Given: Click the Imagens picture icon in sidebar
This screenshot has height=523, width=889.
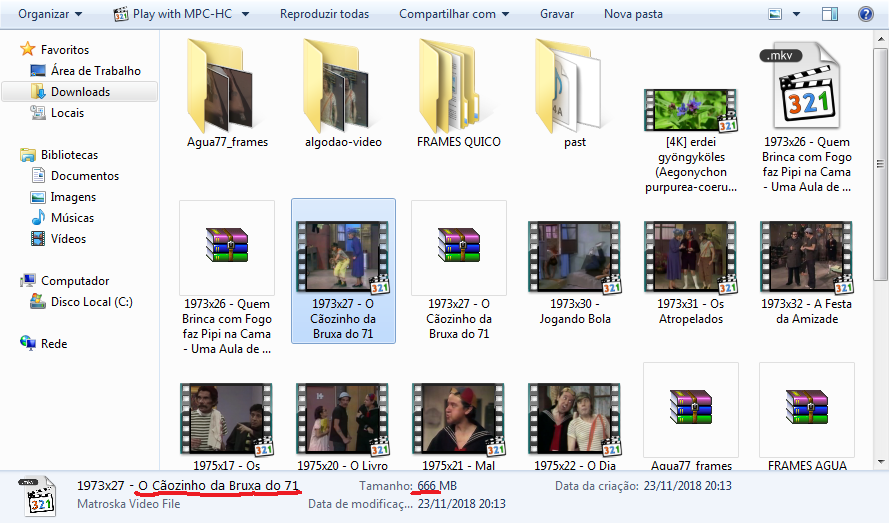Looking at the screenshot, I should coord(38,197).
